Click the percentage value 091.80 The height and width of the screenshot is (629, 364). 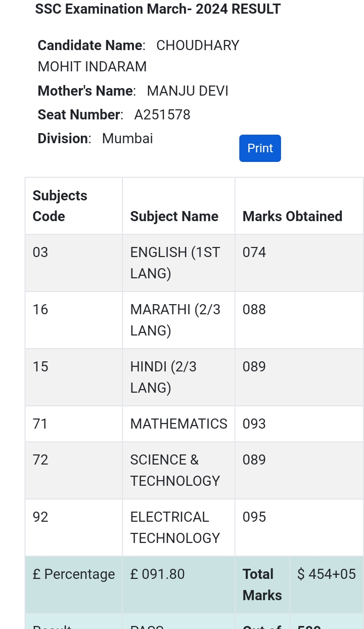[x=158, y=574]
